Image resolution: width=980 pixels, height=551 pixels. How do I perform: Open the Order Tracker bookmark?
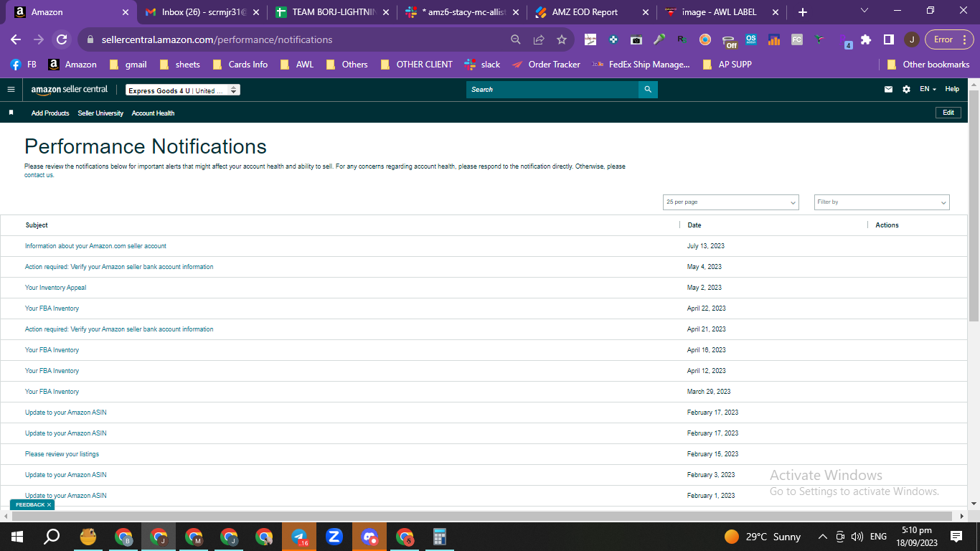[x=546, y=65]
